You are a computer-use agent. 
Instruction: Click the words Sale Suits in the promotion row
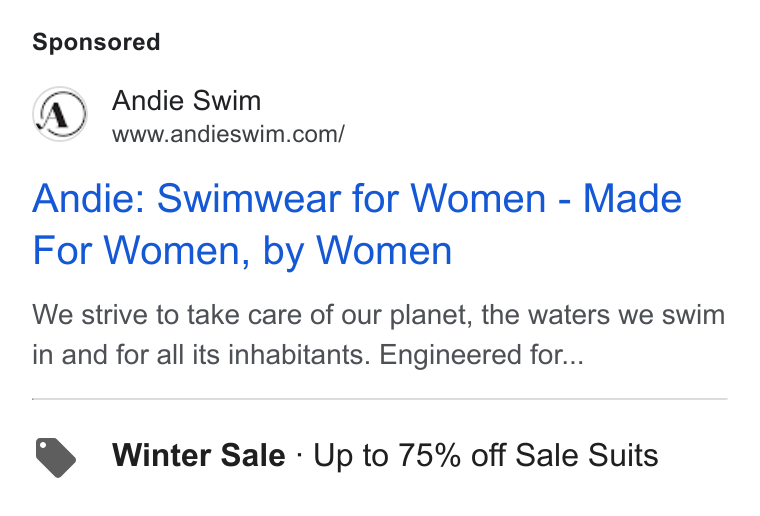pyautogui.click(x=586, y=455)
